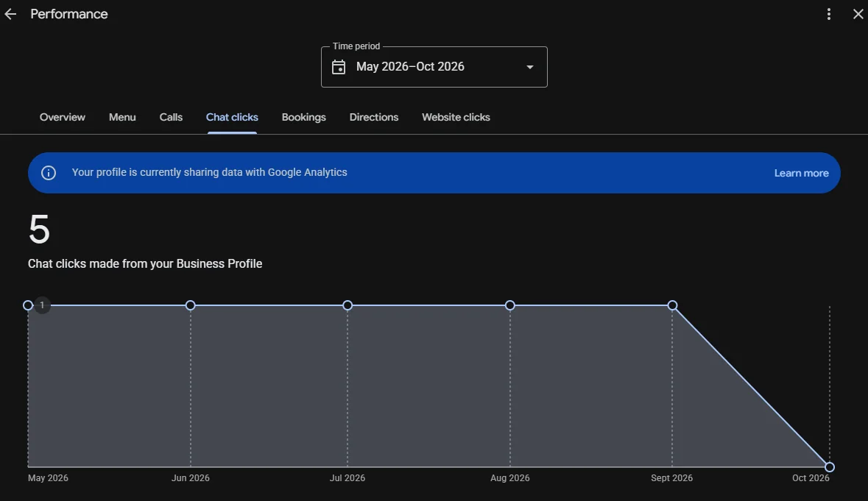The image size is (868, 501).
Task: Switch to the Bookings tab
Action: [x=304, y=117]
